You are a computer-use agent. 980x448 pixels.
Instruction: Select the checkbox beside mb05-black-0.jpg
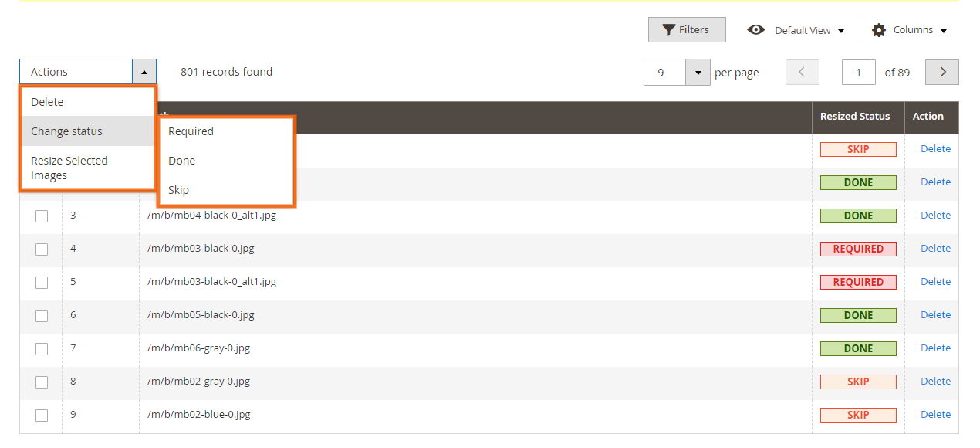41,315
